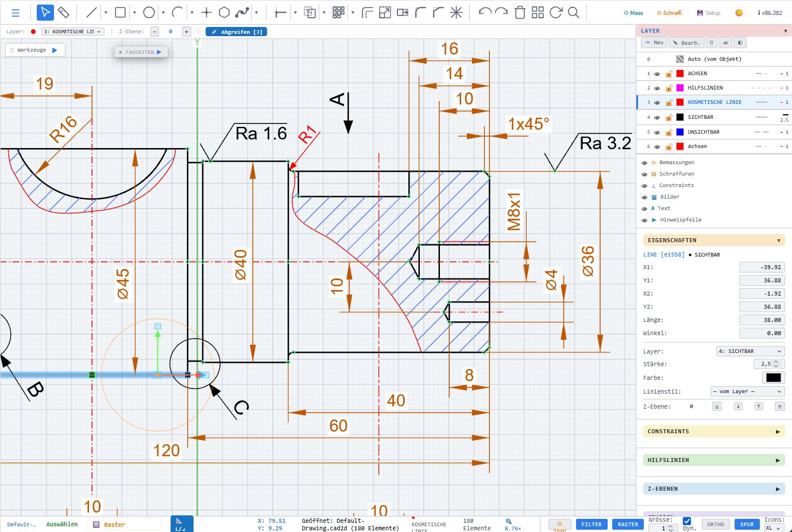Screen dimensions: 792x532
Task: Open the Schraff. tab
Action: tap(669, 13)
